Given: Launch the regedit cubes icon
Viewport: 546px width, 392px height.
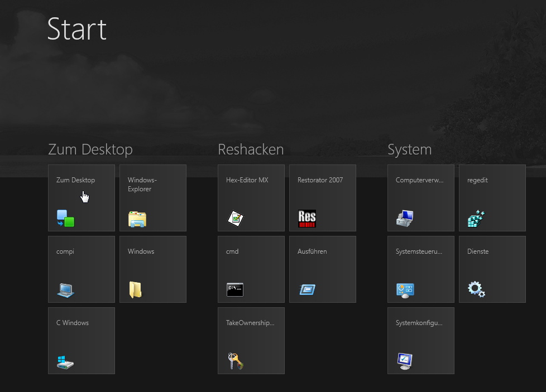Looking at the screenshot, I should [476, 219].
